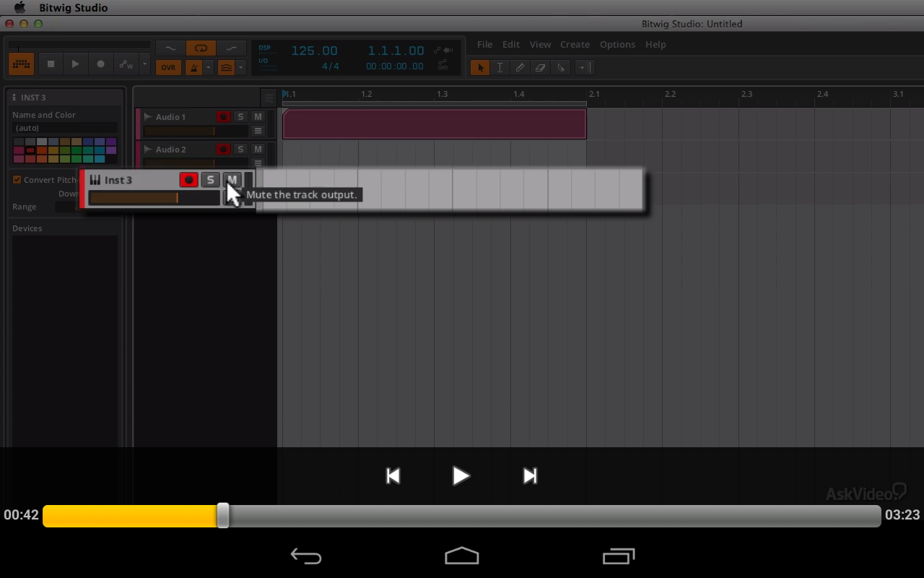Pick the red-outlined selected color swatch

click(30, 150)
